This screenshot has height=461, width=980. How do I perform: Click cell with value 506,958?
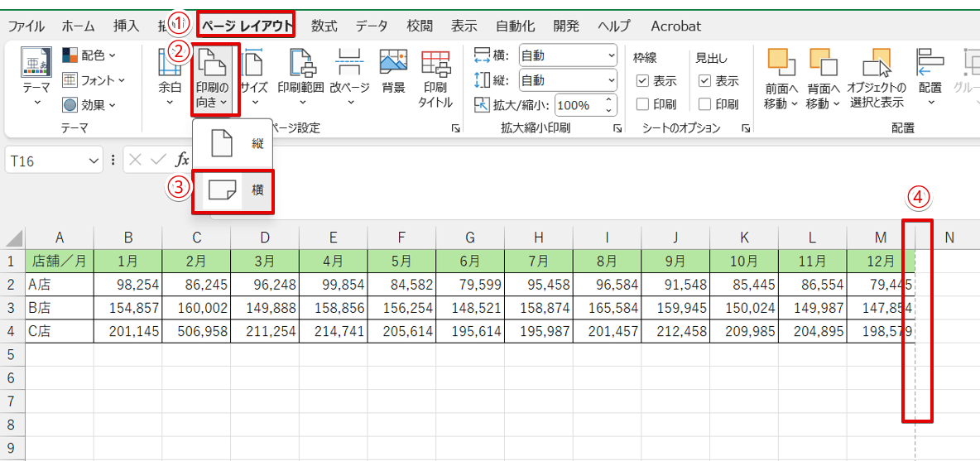point(196,331)
